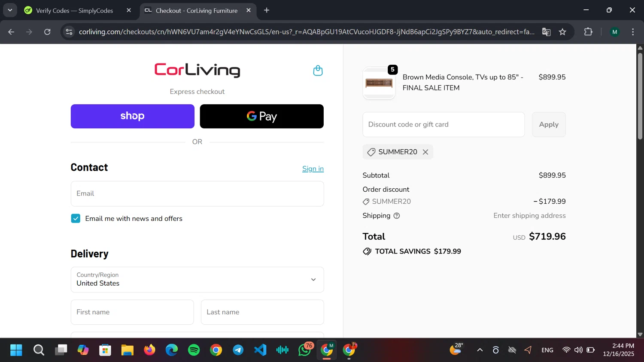644x362 pixels.
Task: Focus the discount code or gift card field
Action: pyautogui.click(x=444, y=124)
